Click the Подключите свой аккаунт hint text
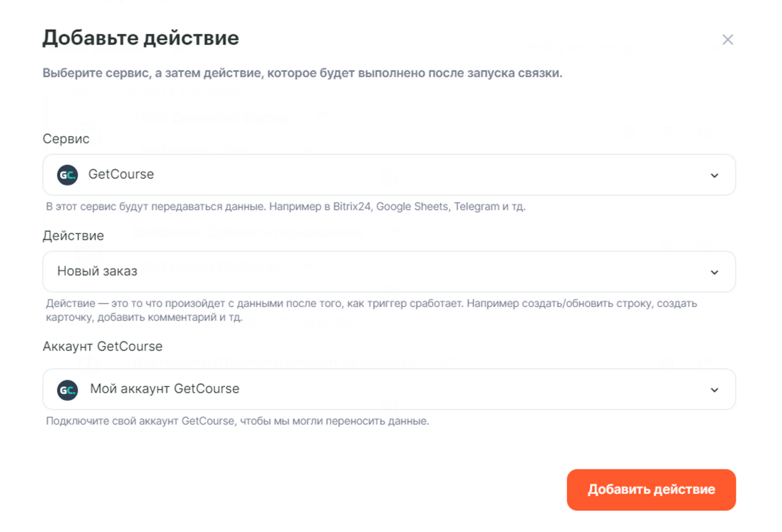The image size is (782, 532). click(x=238, y=421)
